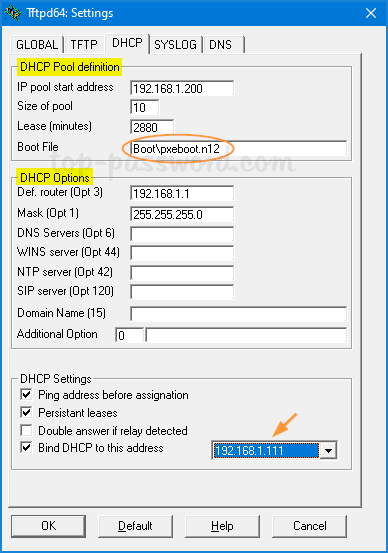Close the Settings dialog with the X
Image resolution: width=388 pixels, height=553 pixels.
pyautogui.click(x=371, y=13)
